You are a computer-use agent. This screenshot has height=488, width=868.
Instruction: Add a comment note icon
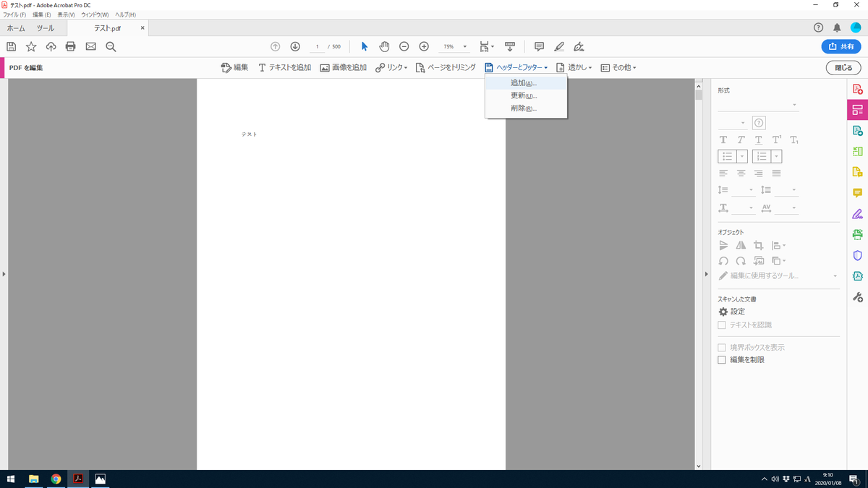click(539, 46)
